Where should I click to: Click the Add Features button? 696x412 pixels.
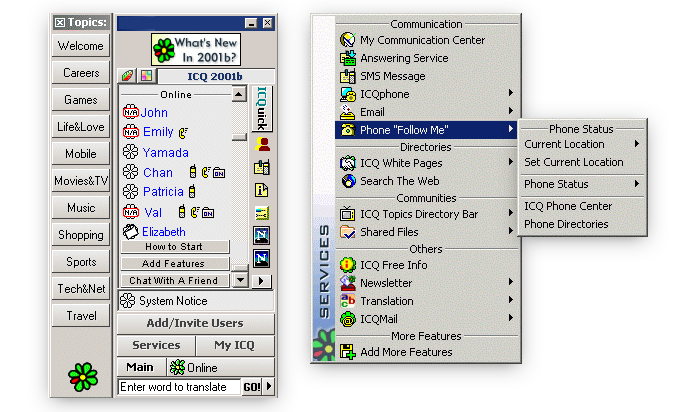click(175, 263)
